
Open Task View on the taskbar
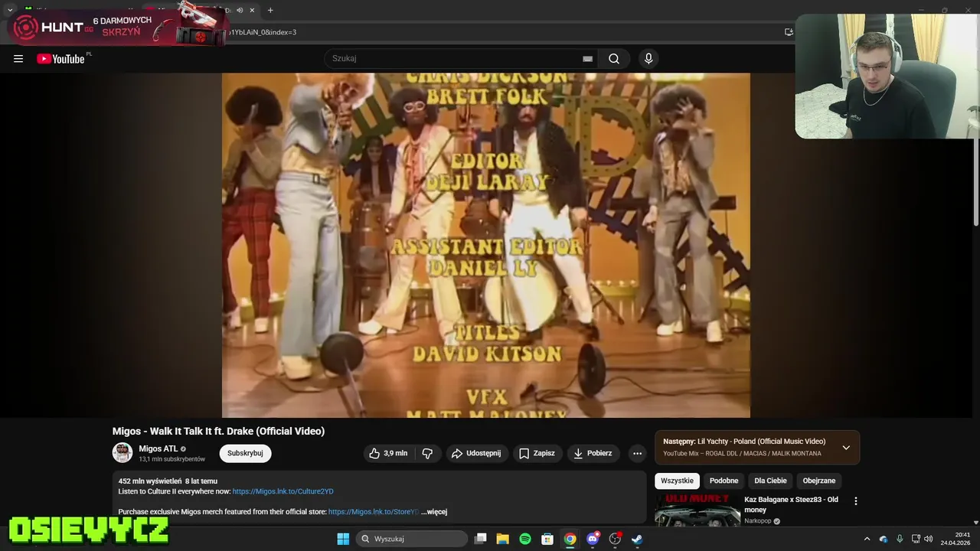click(x=480, y=539)
